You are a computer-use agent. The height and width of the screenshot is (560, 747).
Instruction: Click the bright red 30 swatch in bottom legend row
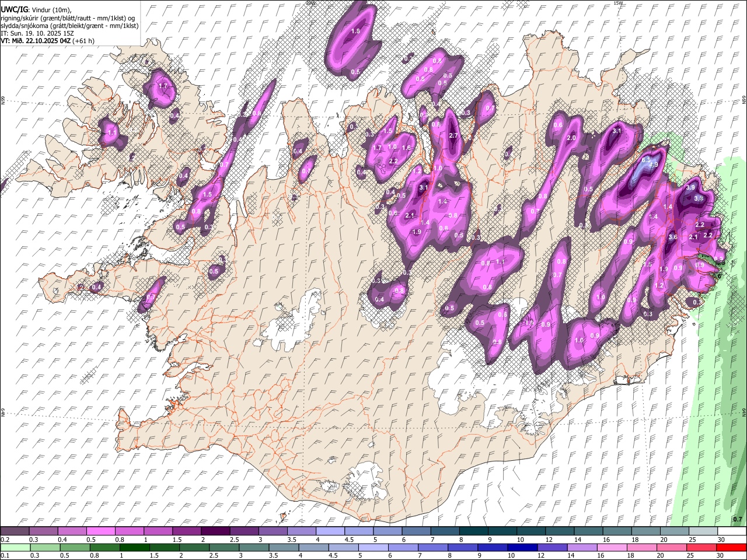coord(731,547)
